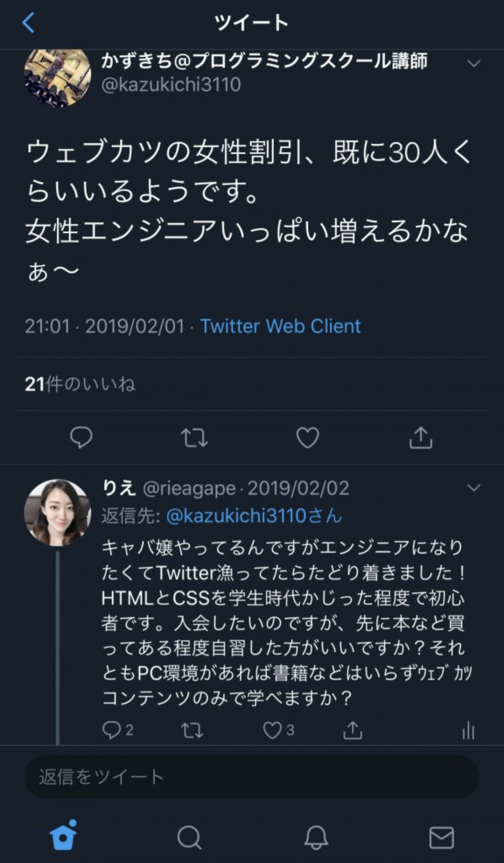Open the Notifications bell tab
The height and width of the screenshot is (863, 504).
tap(316, 837)
